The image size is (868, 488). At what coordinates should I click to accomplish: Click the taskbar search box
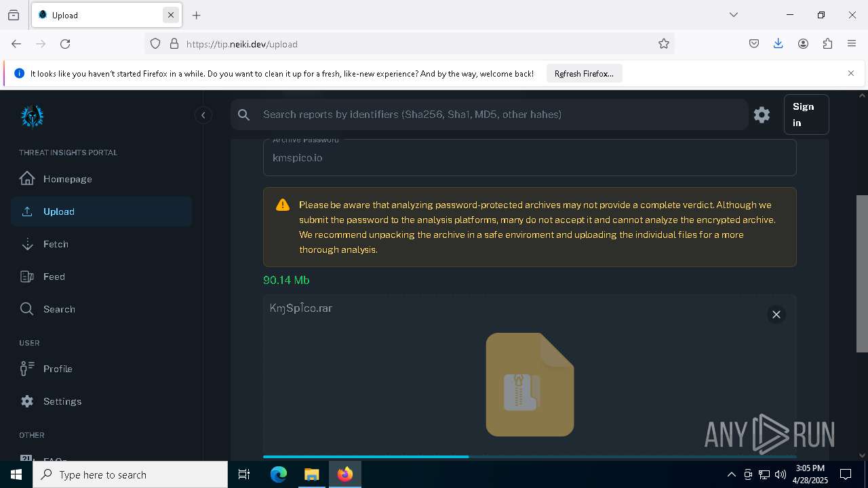click(x=130, y=474)
